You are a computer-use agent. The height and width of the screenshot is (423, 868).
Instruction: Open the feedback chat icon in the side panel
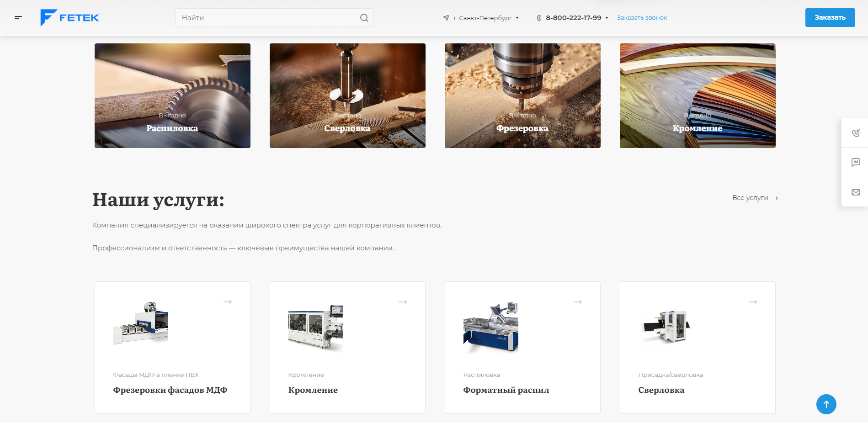pos(856,162)
